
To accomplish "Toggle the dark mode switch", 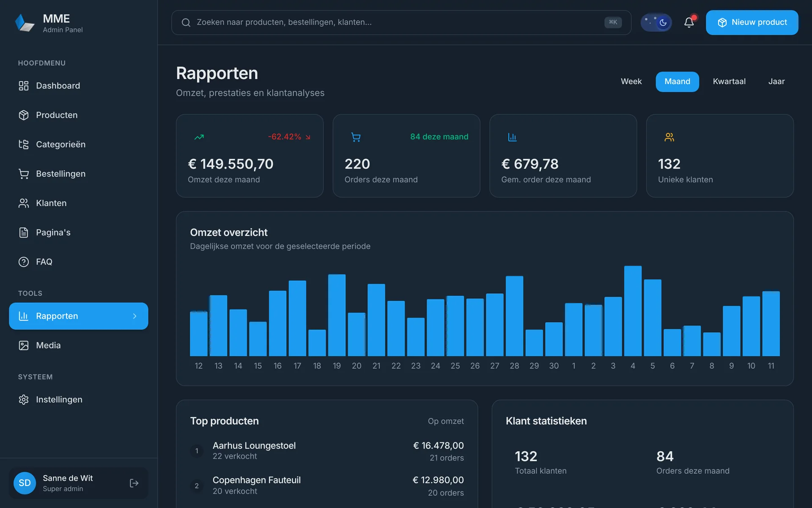I will 656,22.
